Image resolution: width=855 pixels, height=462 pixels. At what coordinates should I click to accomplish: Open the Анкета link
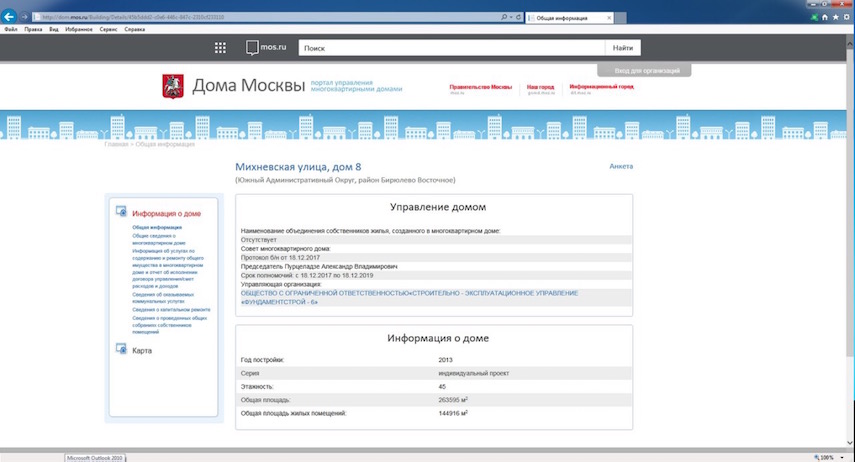click(x=621, y=166)
